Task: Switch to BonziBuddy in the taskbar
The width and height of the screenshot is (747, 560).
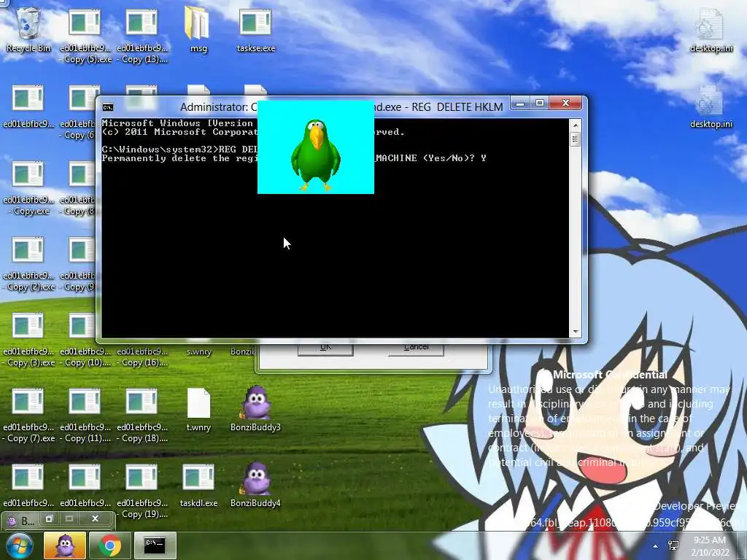Action: click(x=65, y=545)
